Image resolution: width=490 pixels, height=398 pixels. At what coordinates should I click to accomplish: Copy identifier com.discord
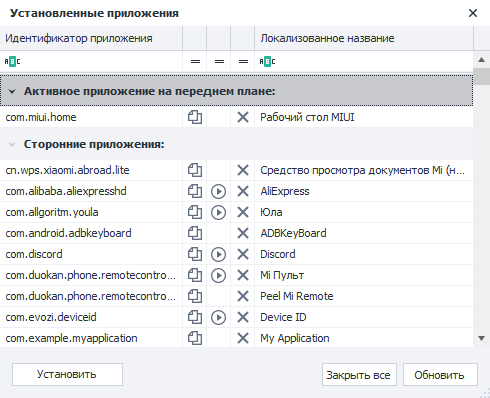point(195,254)
